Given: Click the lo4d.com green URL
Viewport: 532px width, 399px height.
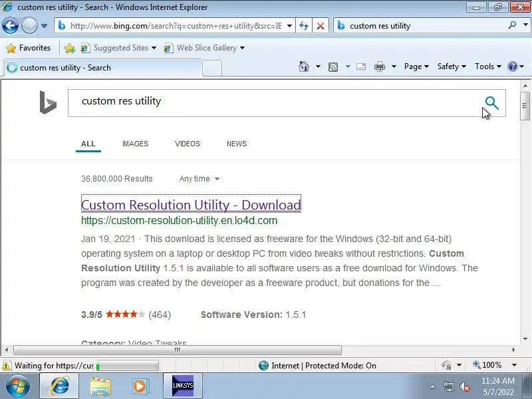Looking at the screenshot, I should (179, 221).
